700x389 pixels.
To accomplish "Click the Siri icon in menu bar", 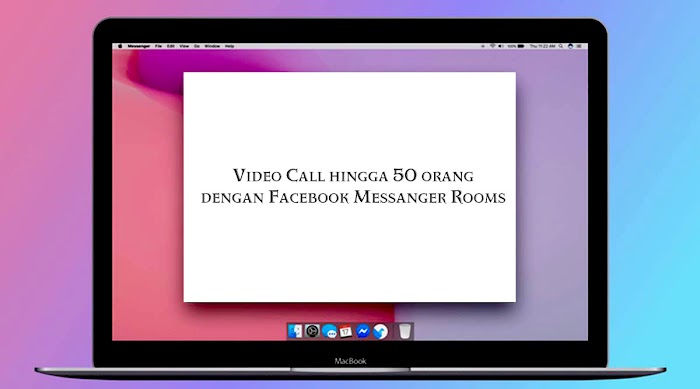I will [570, 46].
